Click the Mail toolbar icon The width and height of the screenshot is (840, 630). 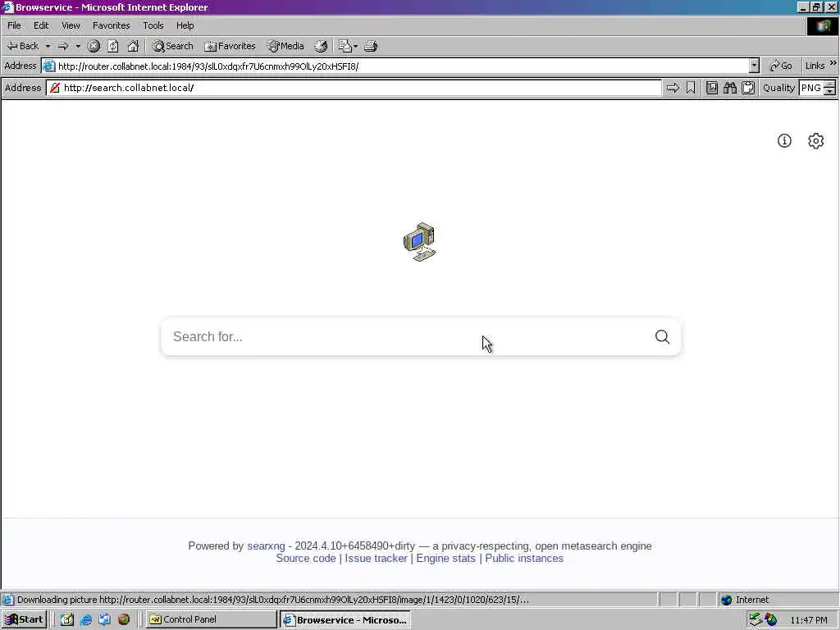click(347, 46)
